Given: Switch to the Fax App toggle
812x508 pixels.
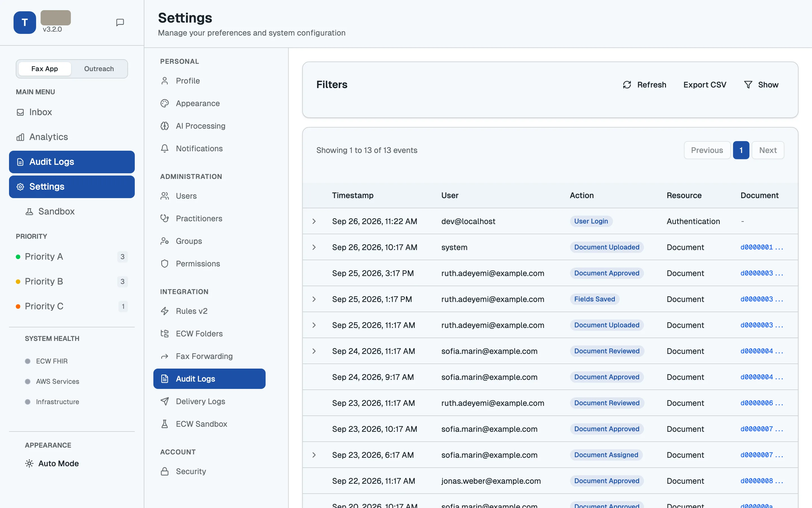Looking at the screenshot, I should pos(45,69).
